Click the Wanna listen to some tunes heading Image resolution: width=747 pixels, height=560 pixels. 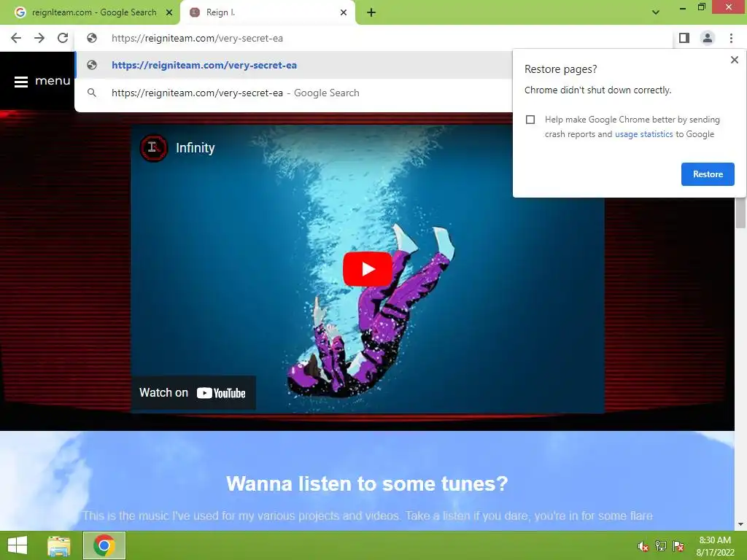point(367,484)
